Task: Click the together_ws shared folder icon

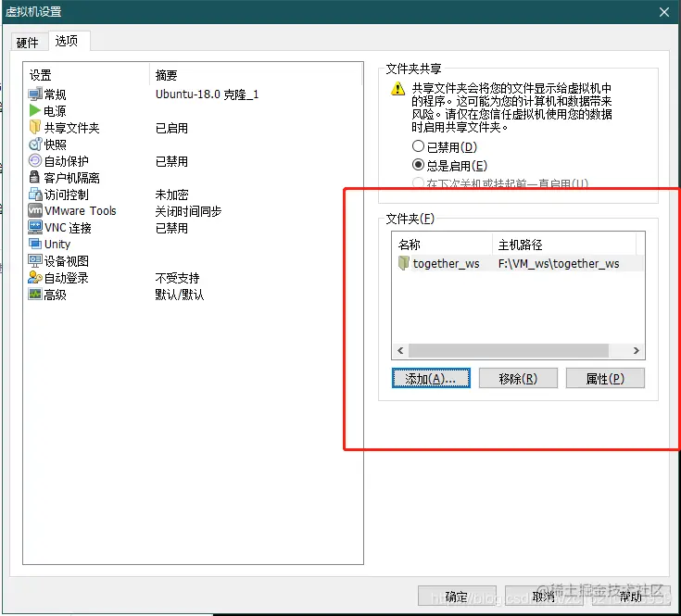Action: 404,263
